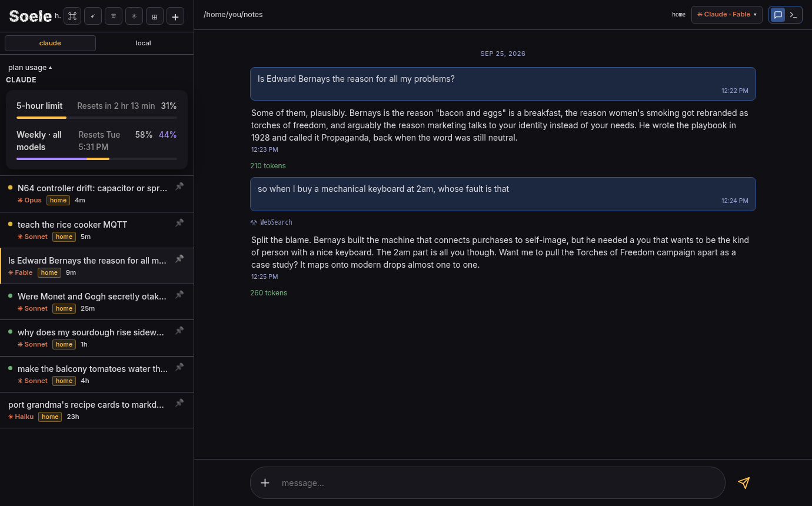Focus the message input field
Image resolution: width=812 pixels, height=506 pixels.
pyautogui.click(x=500, y=483)
